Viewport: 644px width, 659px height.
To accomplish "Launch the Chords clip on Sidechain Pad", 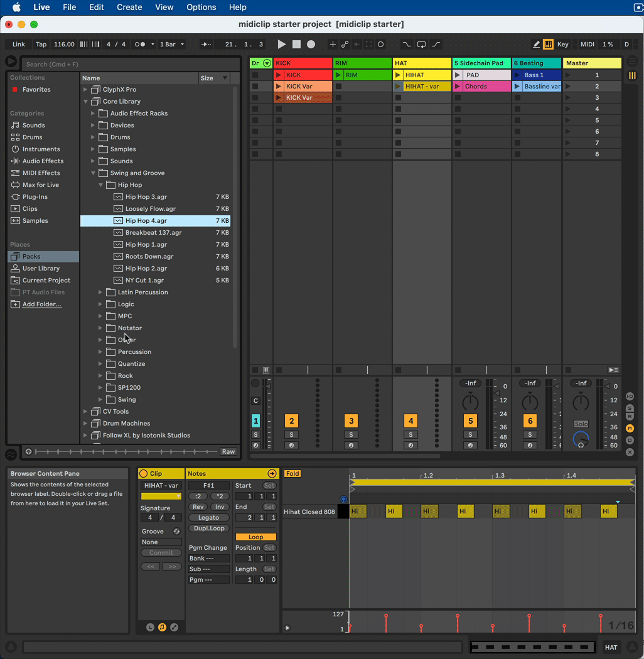I will point(458,87).
